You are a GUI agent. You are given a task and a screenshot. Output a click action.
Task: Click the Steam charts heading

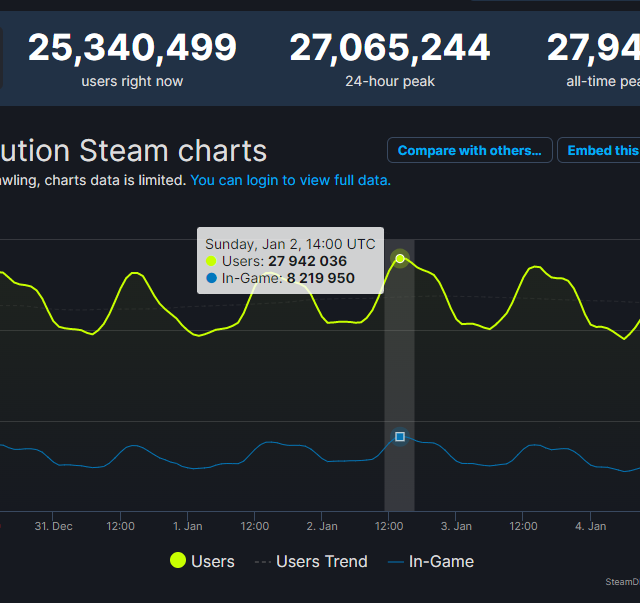coord(135,150)
